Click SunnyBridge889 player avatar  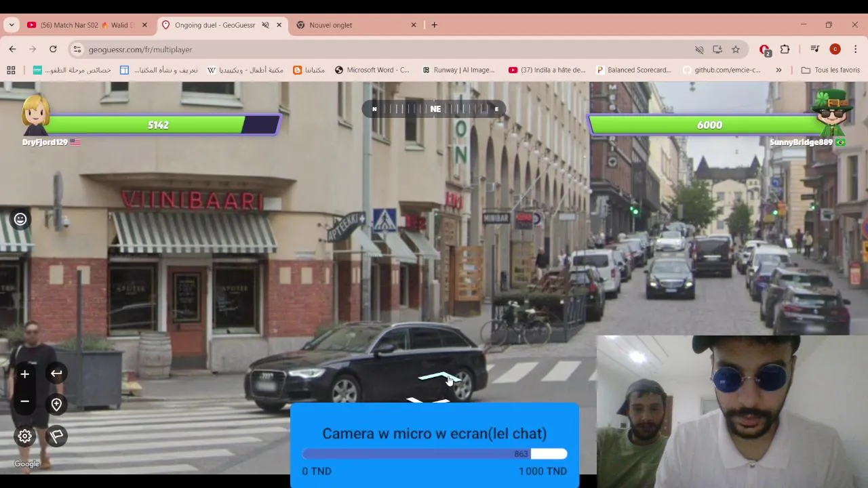click(831, 113)
